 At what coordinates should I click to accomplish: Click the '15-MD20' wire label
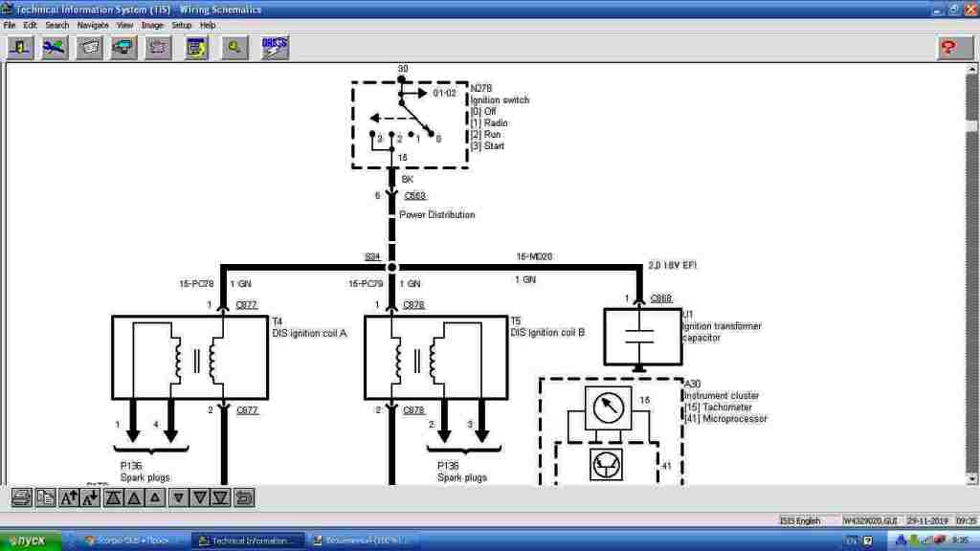tap(534, 256)
